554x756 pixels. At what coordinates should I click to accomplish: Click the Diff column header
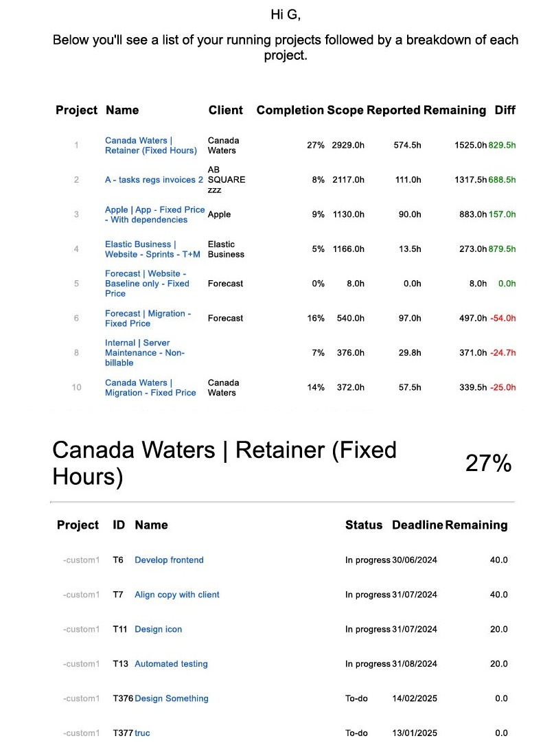pos(505,111)
